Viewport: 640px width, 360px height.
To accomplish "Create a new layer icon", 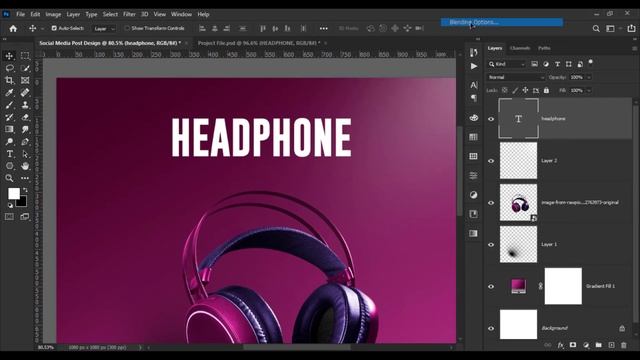I will [611, 345].
